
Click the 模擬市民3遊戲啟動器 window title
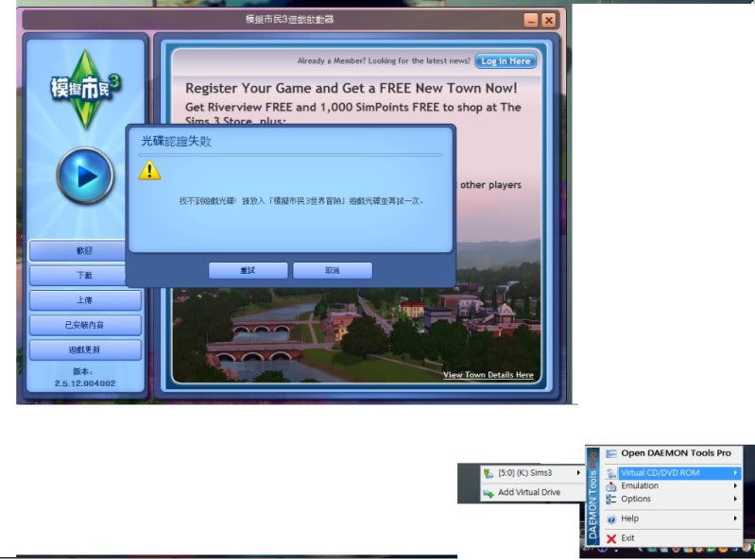click(x=289, y=20)
